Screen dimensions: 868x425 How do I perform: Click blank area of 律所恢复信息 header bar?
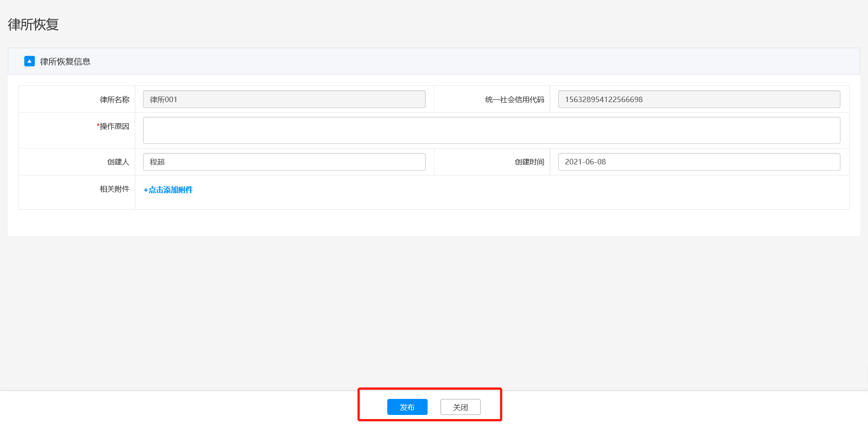coord(458,61)
